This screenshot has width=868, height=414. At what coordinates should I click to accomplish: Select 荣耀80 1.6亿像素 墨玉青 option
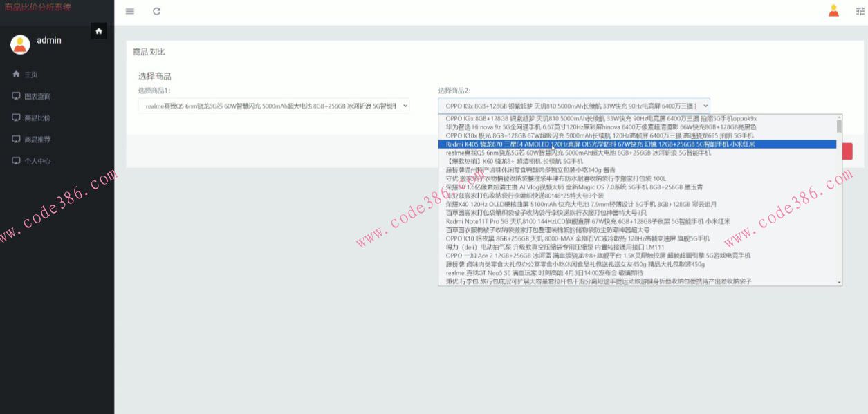click(x=637, y=187)
